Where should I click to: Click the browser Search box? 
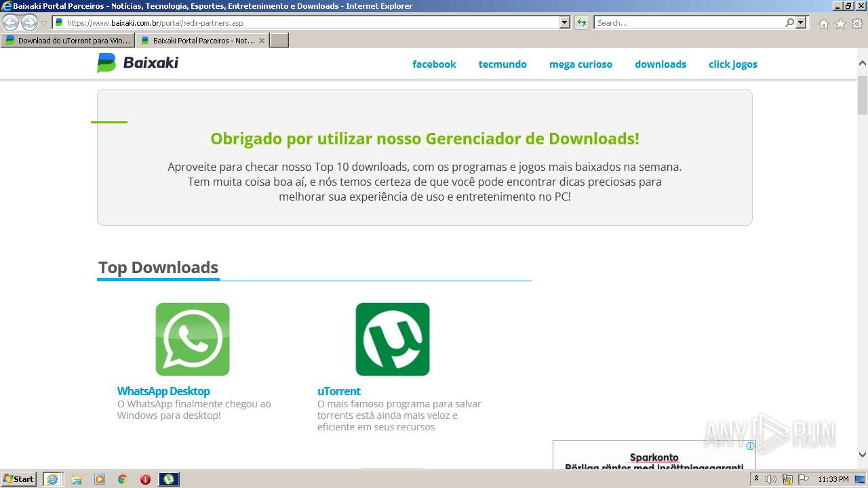[x=689, y=22]
